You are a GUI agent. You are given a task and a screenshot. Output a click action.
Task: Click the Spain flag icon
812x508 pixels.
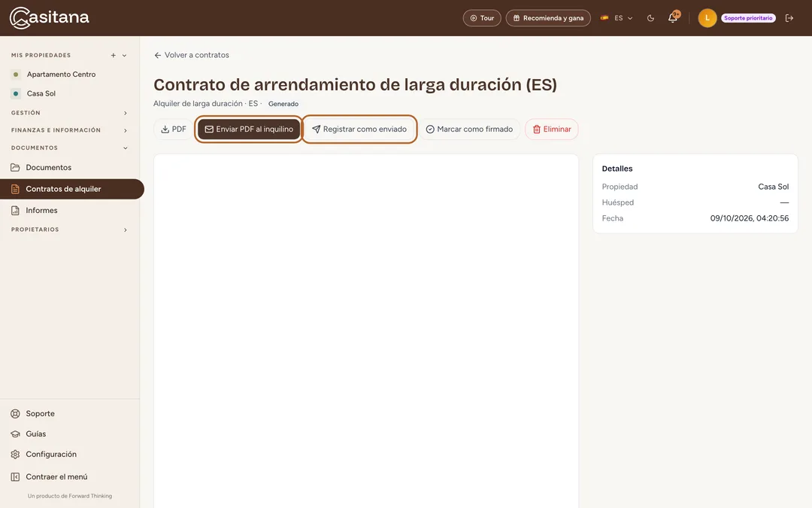click(x=604, y=17)
